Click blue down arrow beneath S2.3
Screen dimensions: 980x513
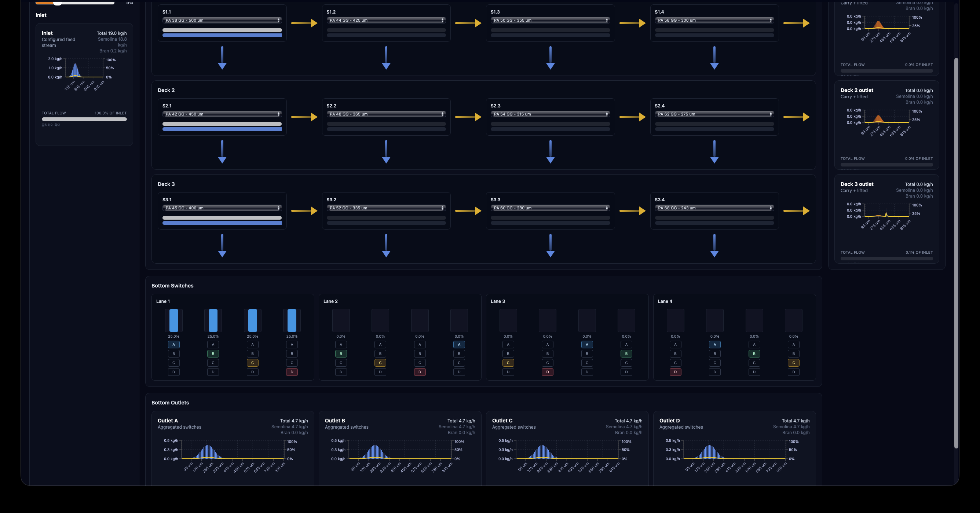(550, 151)
